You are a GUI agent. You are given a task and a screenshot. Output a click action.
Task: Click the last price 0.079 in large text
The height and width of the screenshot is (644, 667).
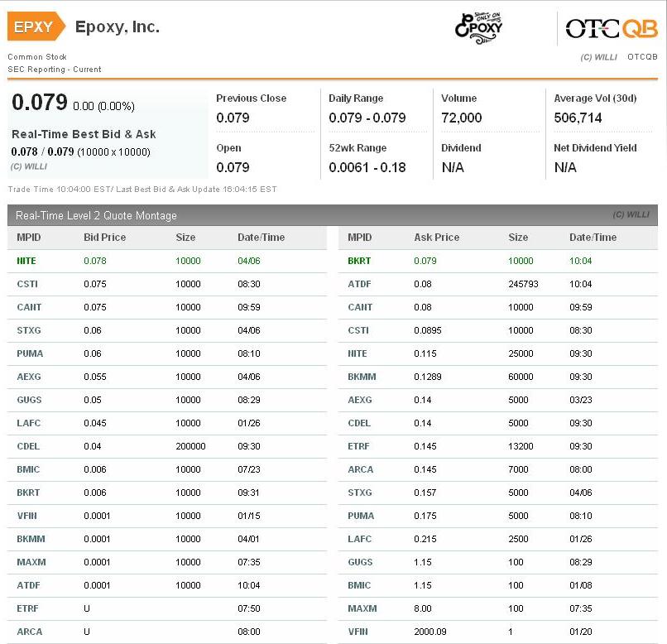pyautogui.click(x=39, y=103)
